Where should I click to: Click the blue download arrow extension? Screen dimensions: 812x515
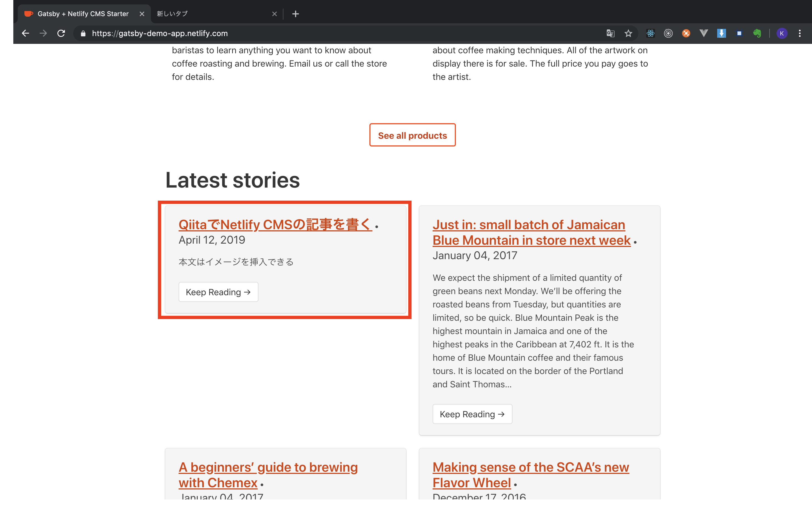[x=721, y=33]
